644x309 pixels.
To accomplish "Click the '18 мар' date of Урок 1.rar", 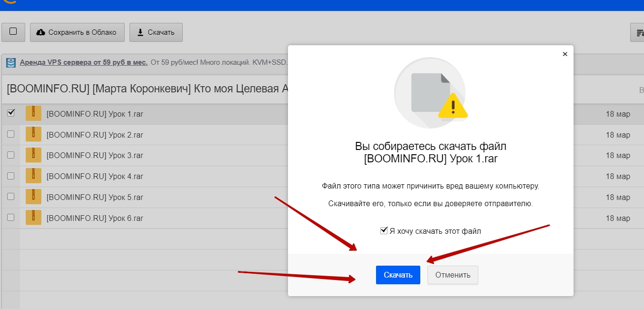I will coord(618,114).
